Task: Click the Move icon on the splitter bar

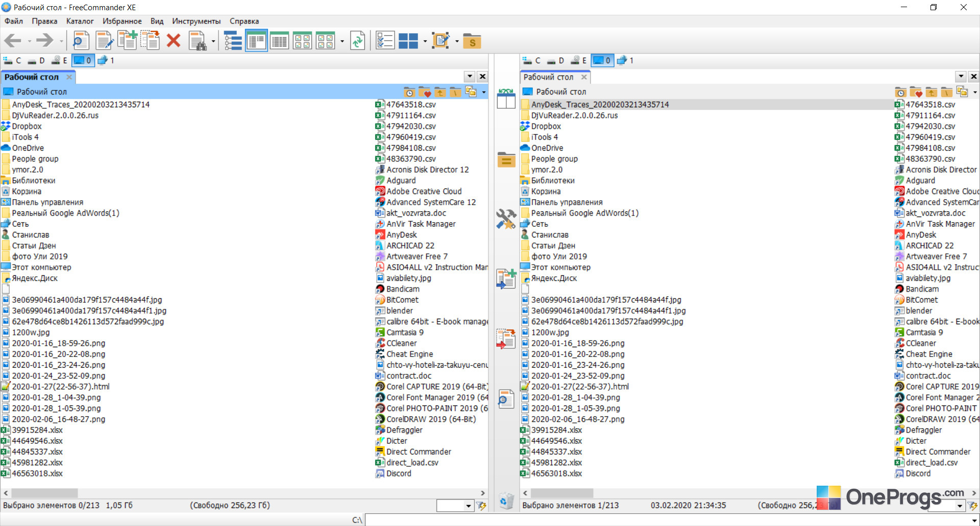Action: click(506, 339)
